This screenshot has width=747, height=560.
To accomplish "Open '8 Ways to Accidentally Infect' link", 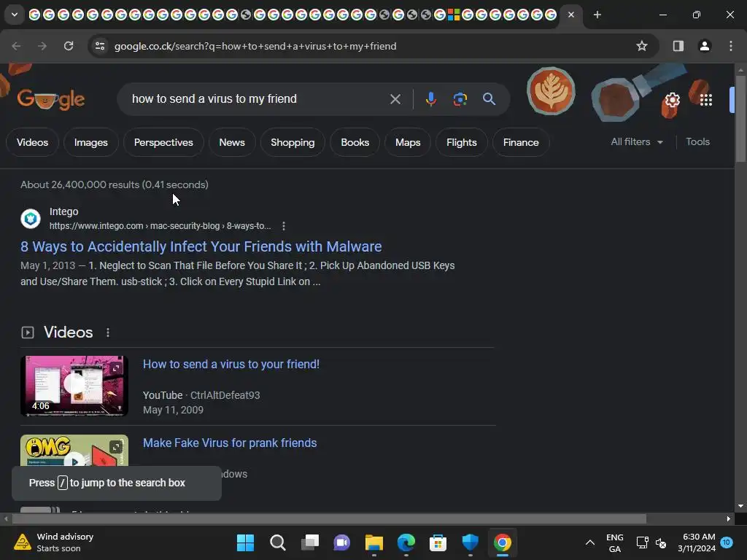I will [x=201, y=246].
